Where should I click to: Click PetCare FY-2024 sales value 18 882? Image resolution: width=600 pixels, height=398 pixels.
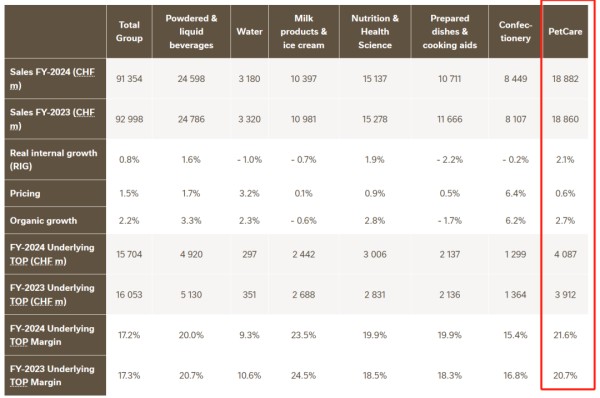click(x=565, y=79)
